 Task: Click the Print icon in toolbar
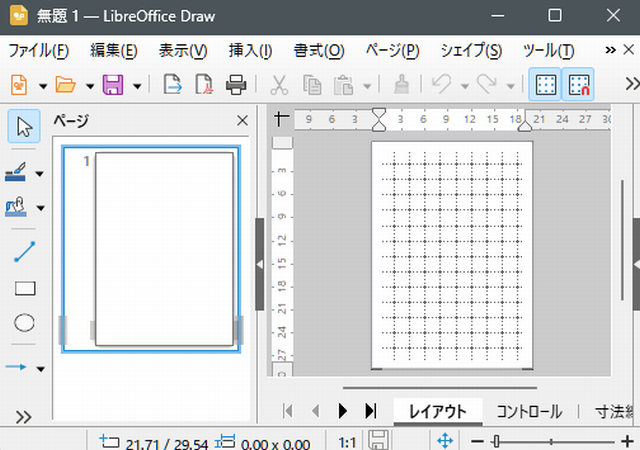coord(236,85)
